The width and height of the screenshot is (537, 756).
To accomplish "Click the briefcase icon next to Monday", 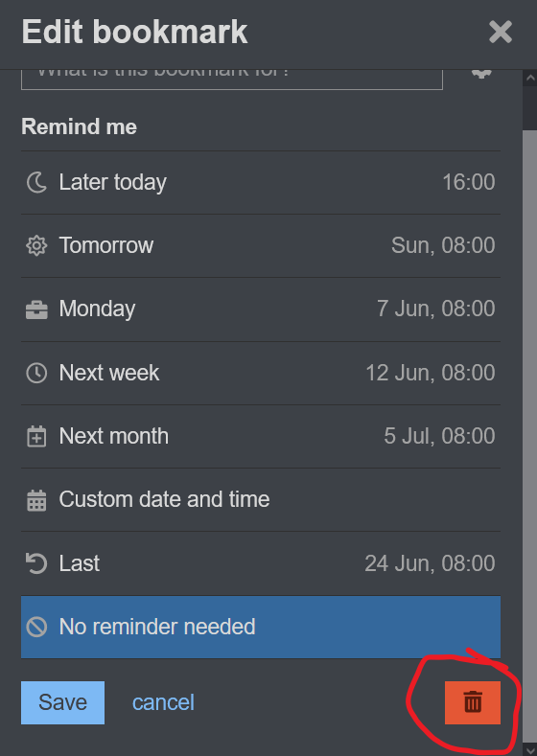I will [36, 309].
